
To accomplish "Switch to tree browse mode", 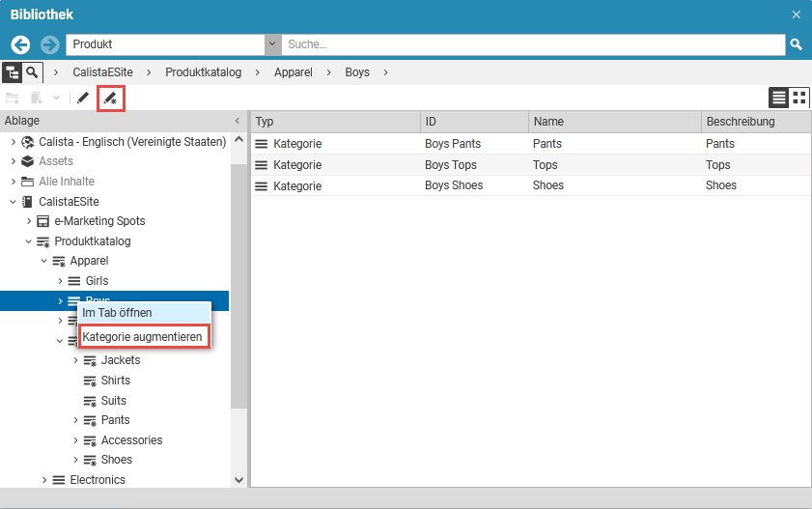I will (13, 72).
